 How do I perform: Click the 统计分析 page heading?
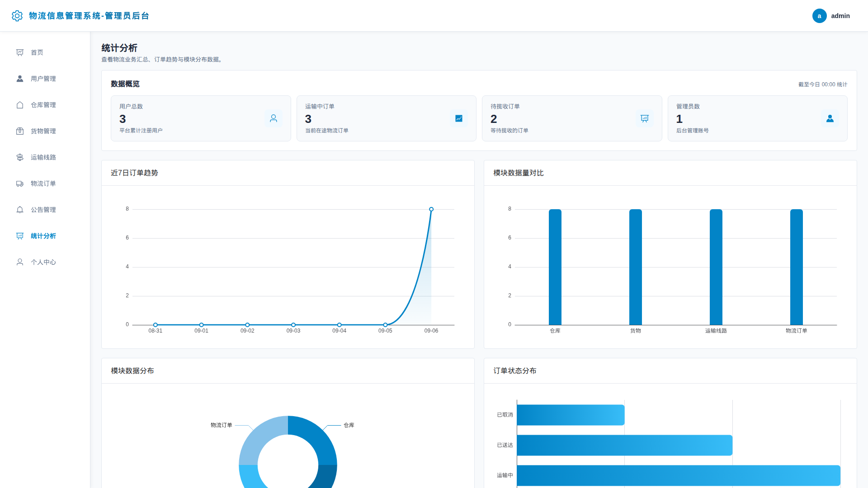tap(119, 48)
